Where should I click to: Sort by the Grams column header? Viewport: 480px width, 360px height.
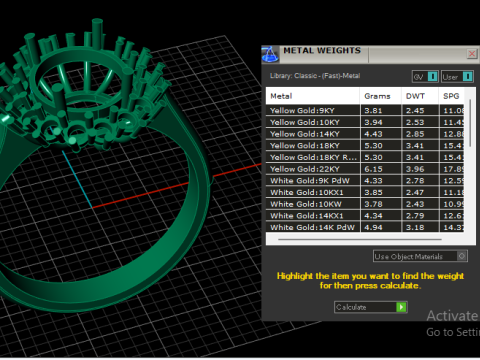pyautogui.click(x=380, y=96)
